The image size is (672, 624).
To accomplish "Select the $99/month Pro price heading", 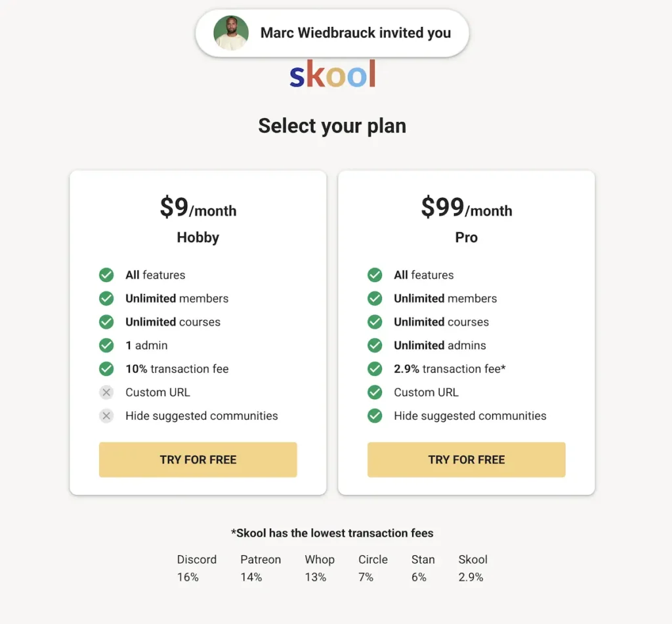I will pyautogui.click(x=467, y=208).
